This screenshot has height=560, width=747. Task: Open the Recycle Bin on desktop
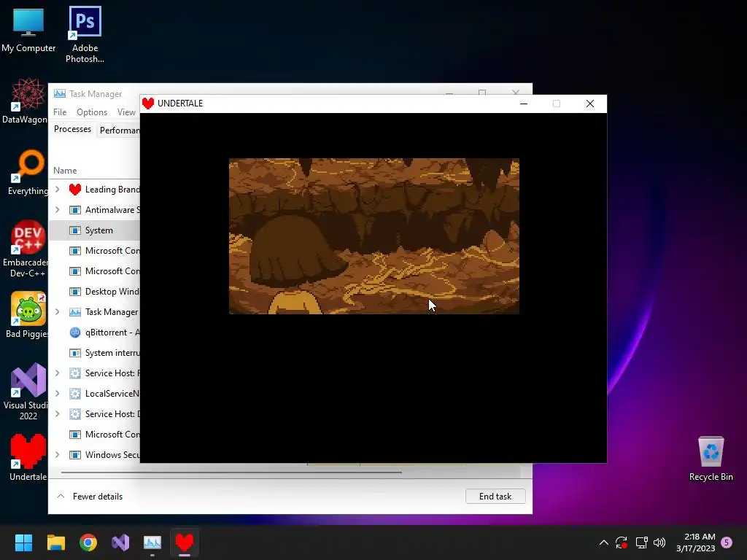(711, 458)
